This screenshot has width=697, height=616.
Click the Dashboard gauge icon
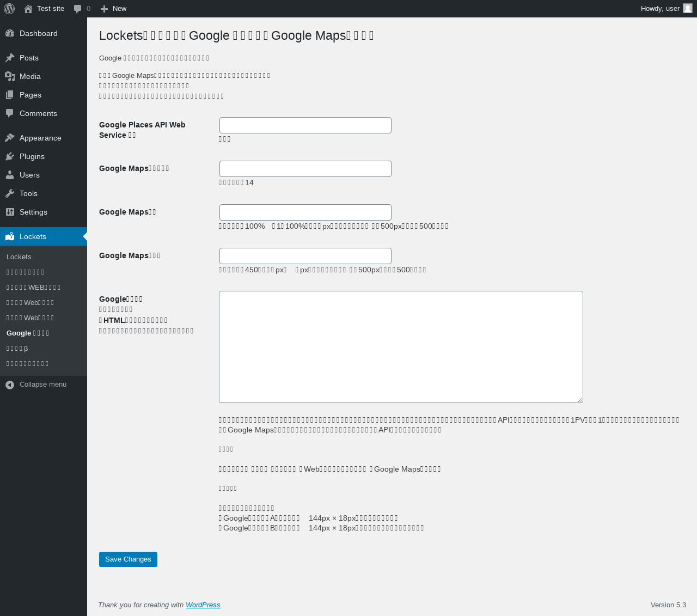coord(10,33)
